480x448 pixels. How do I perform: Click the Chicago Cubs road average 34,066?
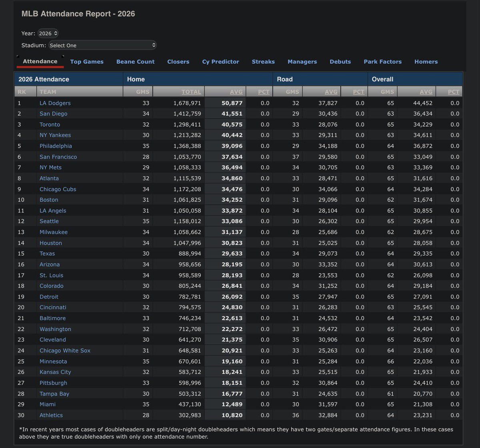[328, 189]
